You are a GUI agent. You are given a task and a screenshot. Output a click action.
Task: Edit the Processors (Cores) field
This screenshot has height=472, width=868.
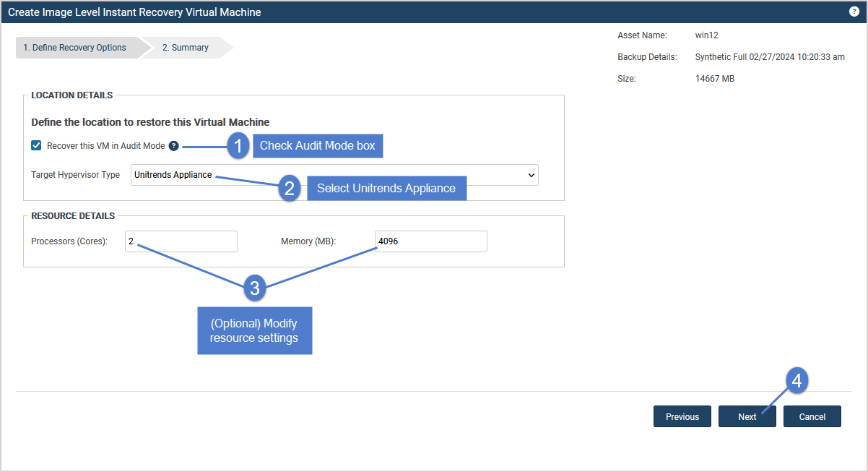click(x=181, y=241)
